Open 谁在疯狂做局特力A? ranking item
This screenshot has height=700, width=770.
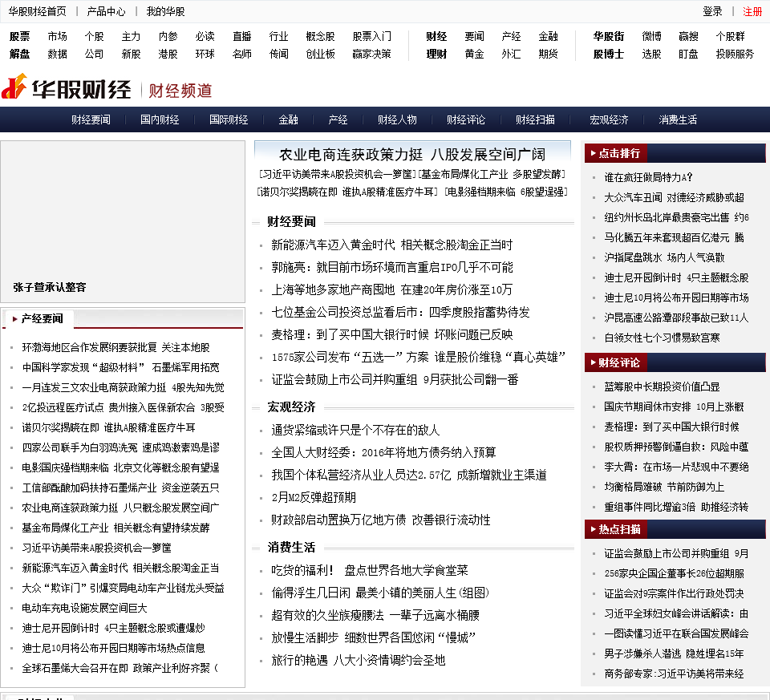(x=648, y=177)
